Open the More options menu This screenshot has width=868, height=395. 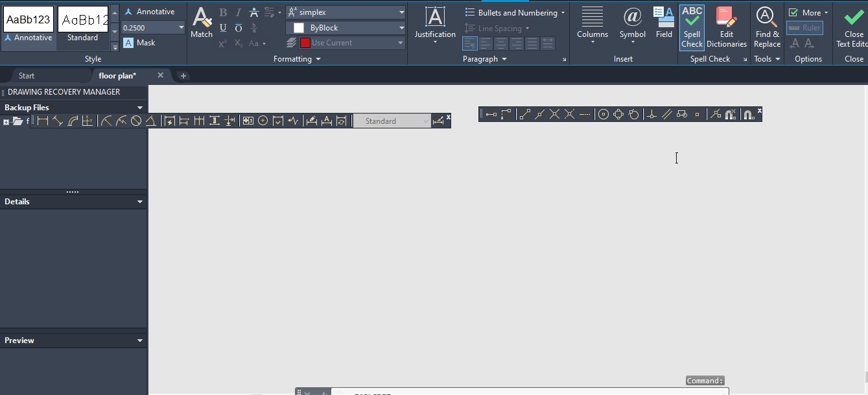coord(808,12)
